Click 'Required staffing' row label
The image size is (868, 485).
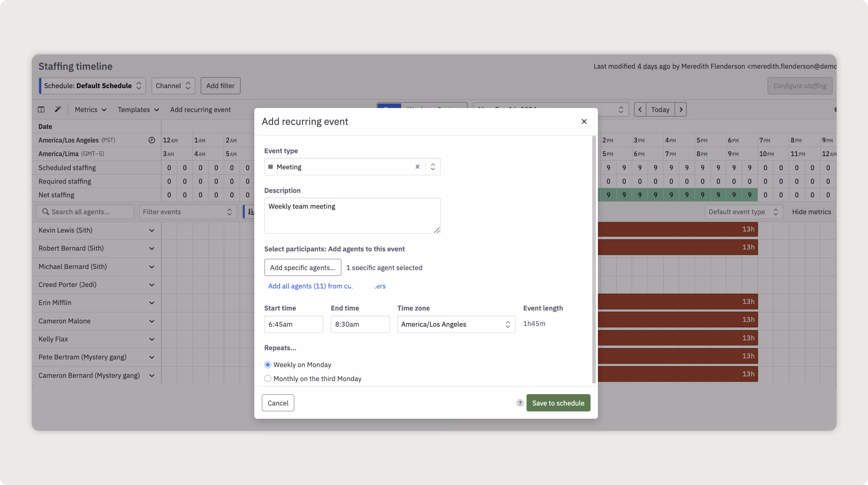click(x=65, y=181)
